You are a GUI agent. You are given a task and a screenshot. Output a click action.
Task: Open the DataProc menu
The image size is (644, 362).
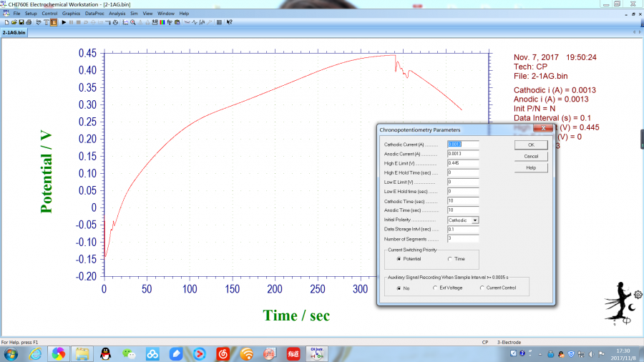point(94,14)
